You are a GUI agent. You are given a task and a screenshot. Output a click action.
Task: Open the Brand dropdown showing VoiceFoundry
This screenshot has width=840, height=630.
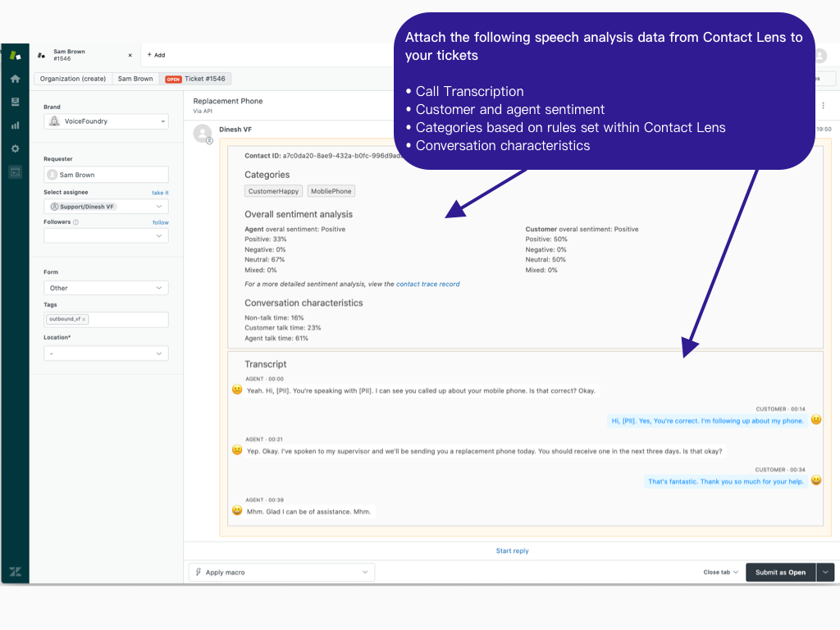106,121
